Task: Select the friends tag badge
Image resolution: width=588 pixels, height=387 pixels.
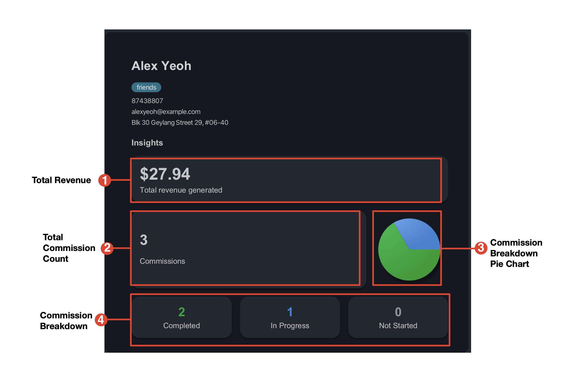Action: (x=146, y=87)
